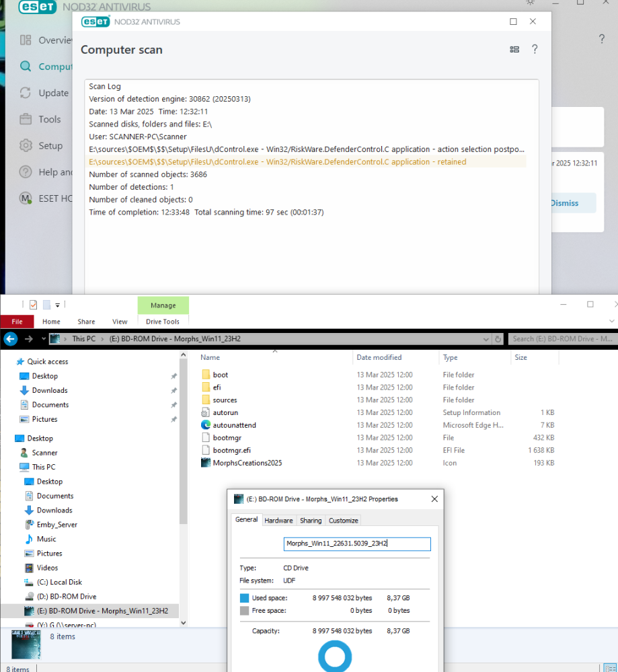The image size is (618, 672).
Task: Open Emby_Server in navigation tree
Action: point(56,525)
